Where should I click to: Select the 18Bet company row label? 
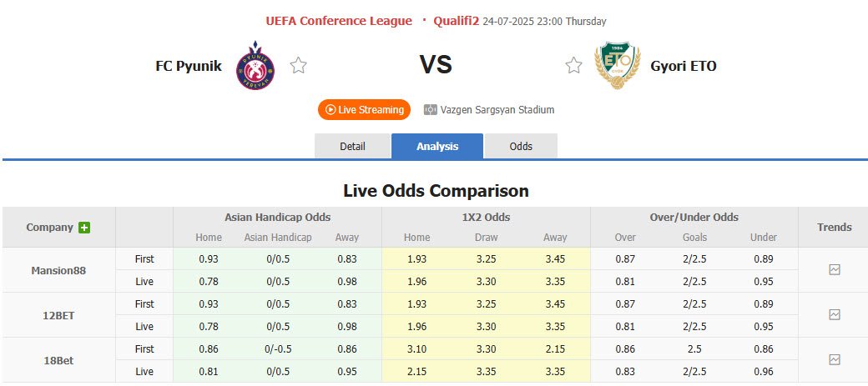pos(58,359)
